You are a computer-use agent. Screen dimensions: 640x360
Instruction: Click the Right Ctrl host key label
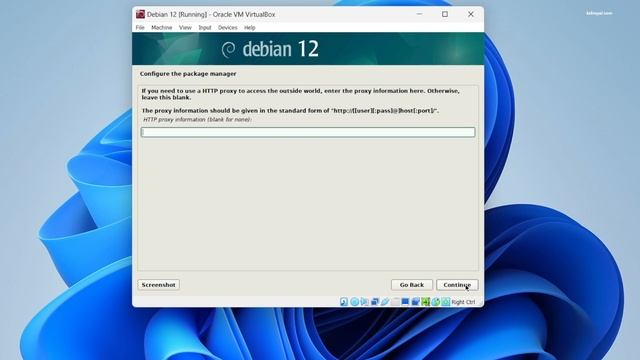pyautogui.click(x=463, y=302)
